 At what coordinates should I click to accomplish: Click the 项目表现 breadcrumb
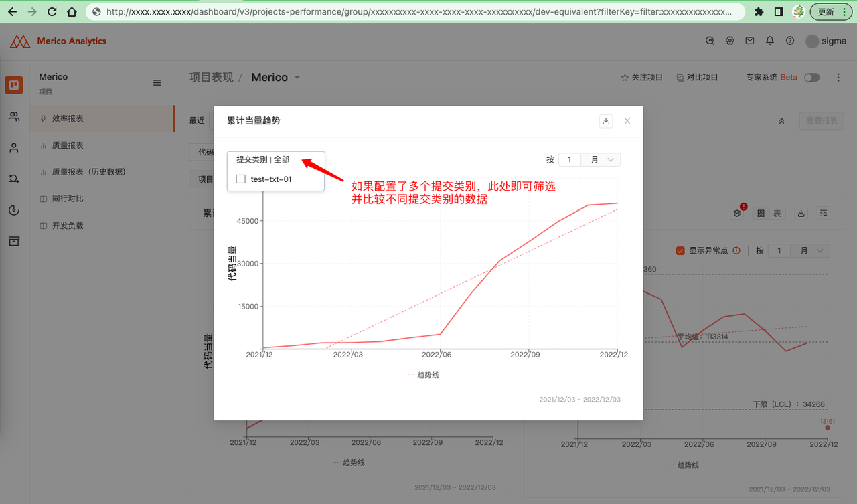[212, 78]
